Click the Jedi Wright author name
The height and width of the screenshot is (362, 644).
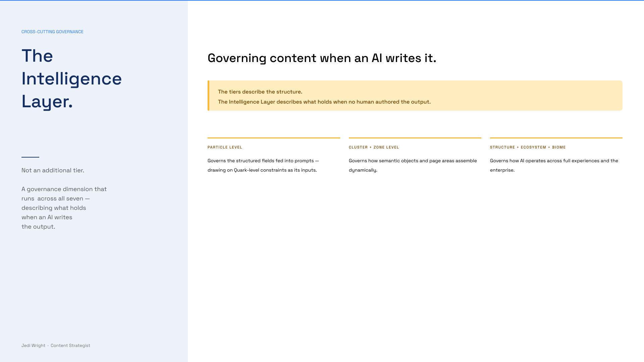pyautogui.click(x=33, y=346)
